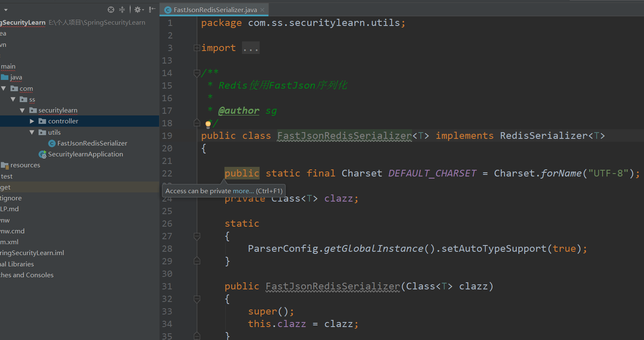This screenshot has height=340, width=644.
Task: Expand the controller package node
Action: coord(32,121)
